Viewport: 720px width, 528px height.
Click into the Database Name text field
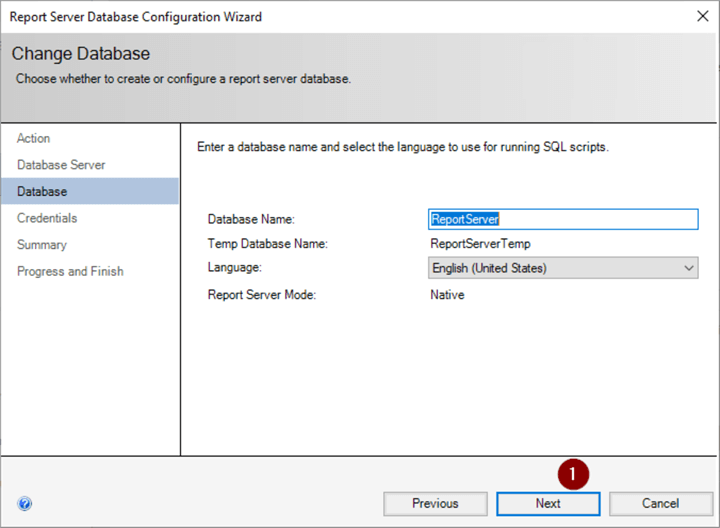pyautogui.click(x=562, y=219)
